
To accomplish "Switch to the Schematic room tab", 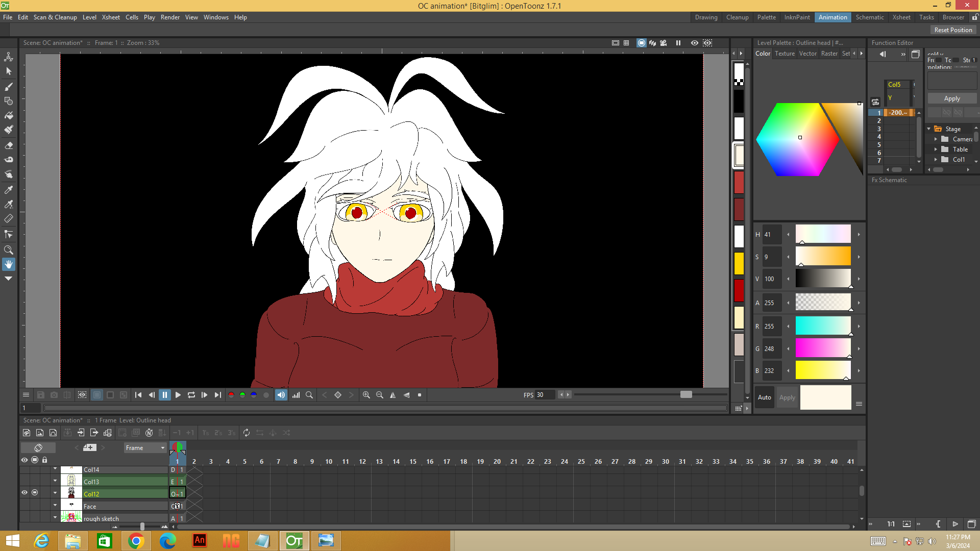I will pyautogui.click(x=870, y=17).
